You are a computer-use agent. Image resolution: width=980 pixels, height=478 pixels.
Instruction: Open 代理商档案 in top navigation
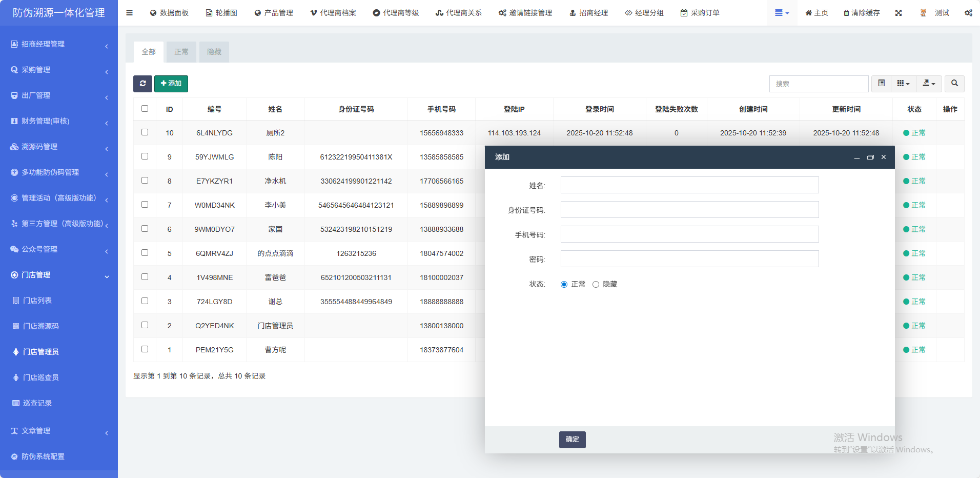(x=333, y=13)
